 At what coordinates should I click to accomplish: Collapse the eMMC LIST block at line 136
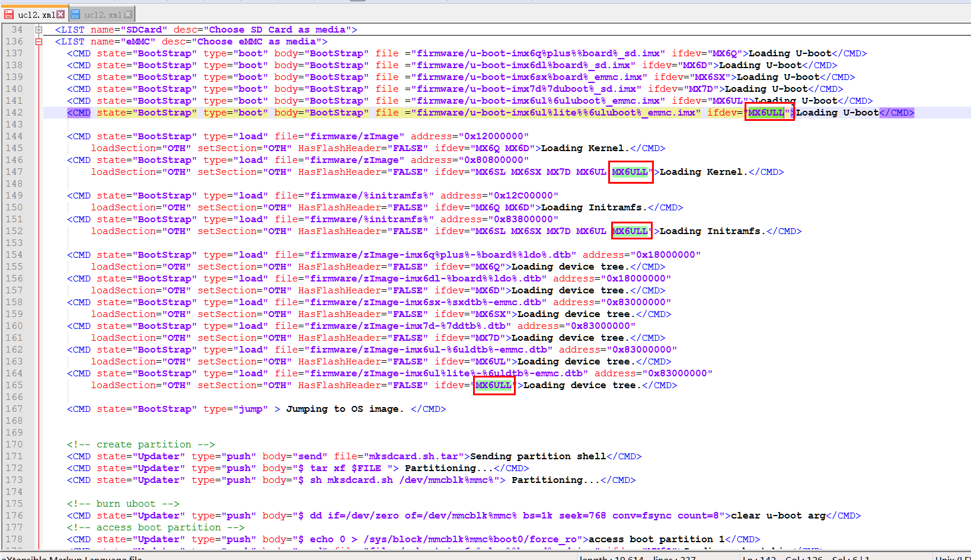[x=39, y=41]
